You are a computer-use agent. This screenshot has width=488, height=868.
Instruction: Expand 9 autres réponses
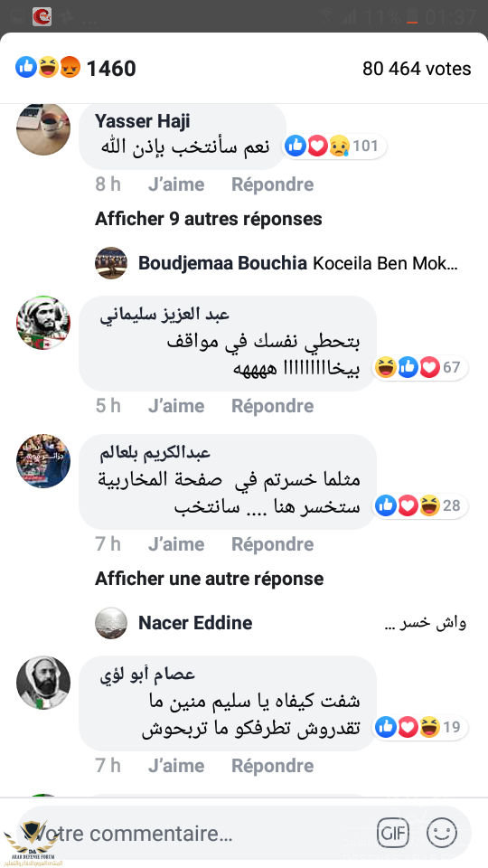(x=208, y=219)
